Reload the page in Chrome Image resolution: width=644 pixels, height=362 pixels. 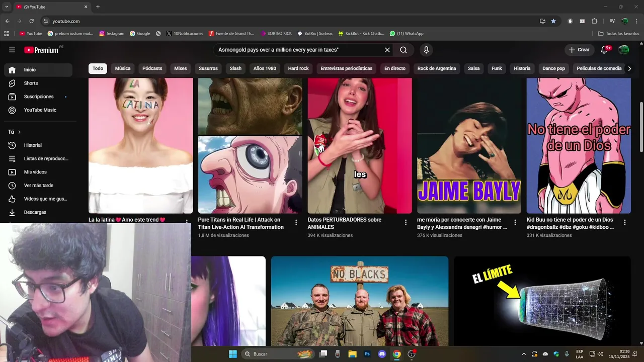pos(31,21)
